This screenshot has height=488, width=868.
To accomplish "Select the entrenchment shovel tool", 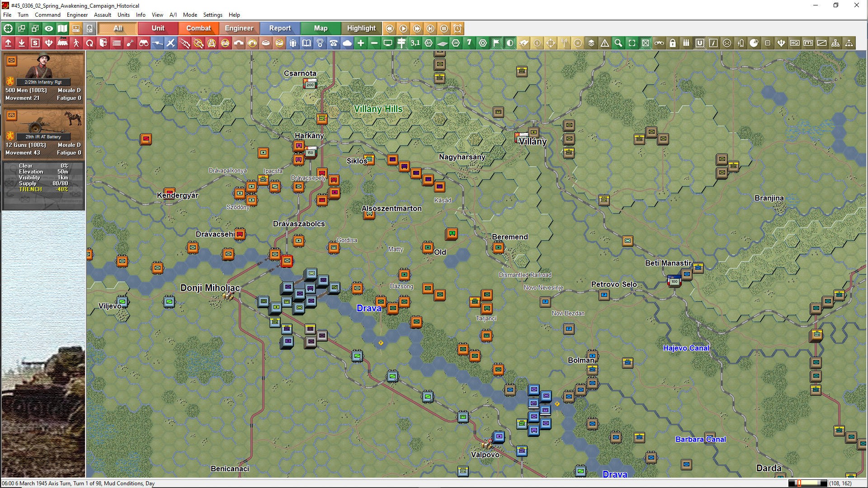I will (130, 43).
